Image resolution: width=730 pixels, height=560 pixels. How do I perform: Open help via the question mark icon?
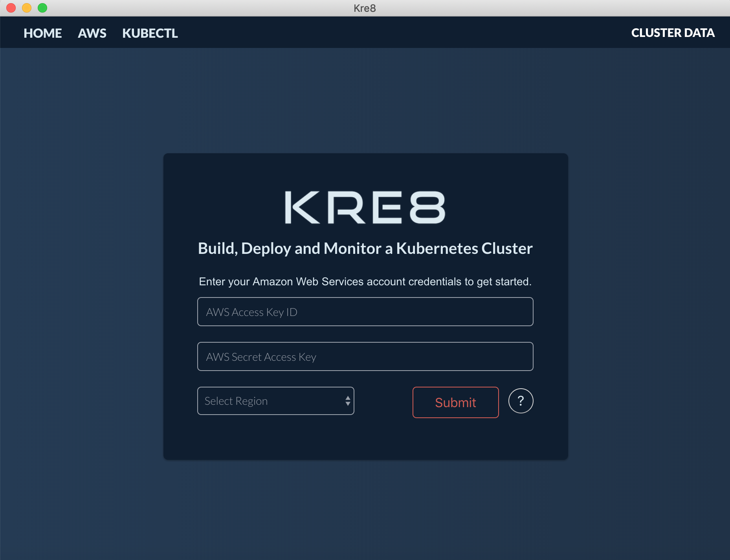(521, 401)
